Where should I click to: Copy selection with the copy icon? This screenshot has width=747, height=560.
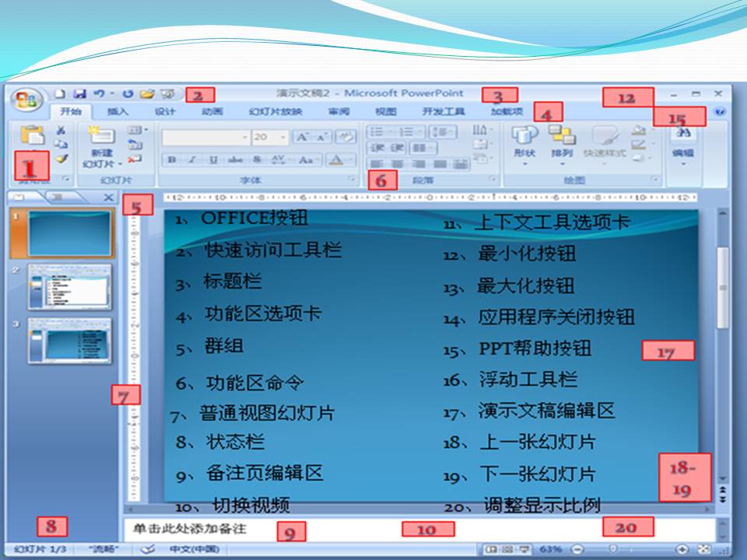tap(61, 144)
